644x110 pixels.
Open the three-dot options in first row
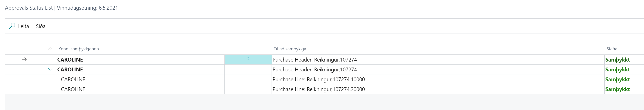(248, 60)
